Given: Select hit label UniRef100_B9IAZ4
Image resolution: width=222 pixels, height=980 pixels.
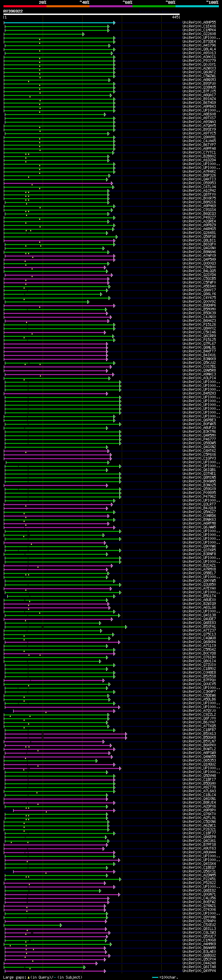Looking at the screenshot, I should (199, 99).
